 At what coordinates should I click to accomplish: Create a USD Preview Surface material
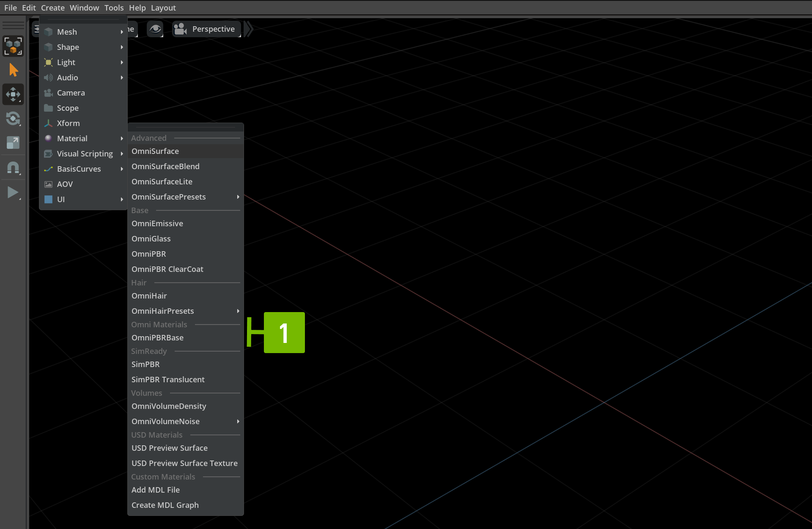coord(186,448)
